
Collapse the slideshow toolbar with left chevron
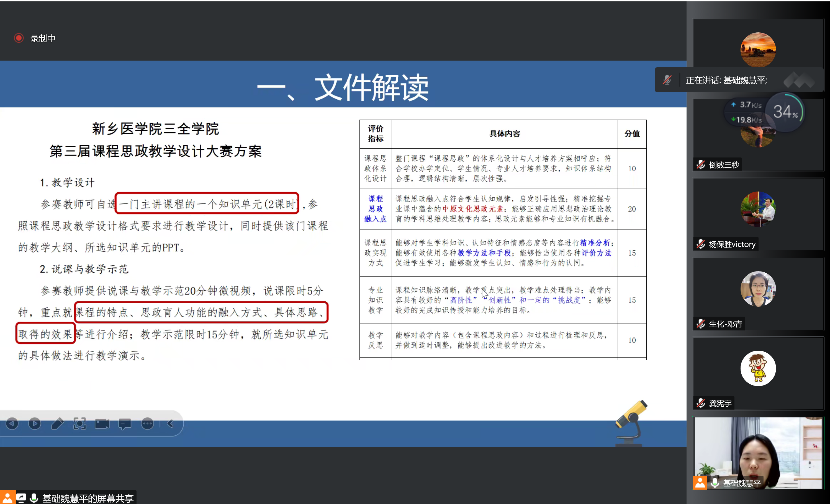coord(170,423)
